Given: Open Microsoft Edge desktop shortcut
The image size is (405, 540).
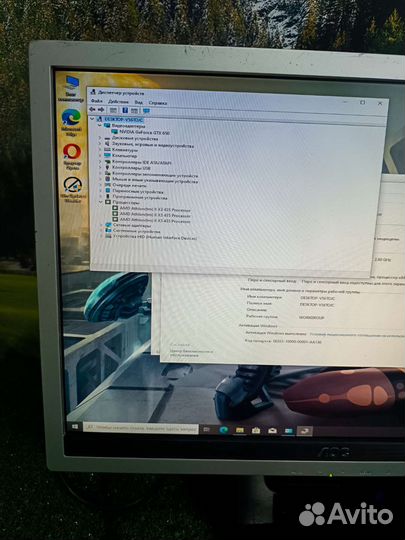Looking at the screenshot, I should [x=71, y=122].
